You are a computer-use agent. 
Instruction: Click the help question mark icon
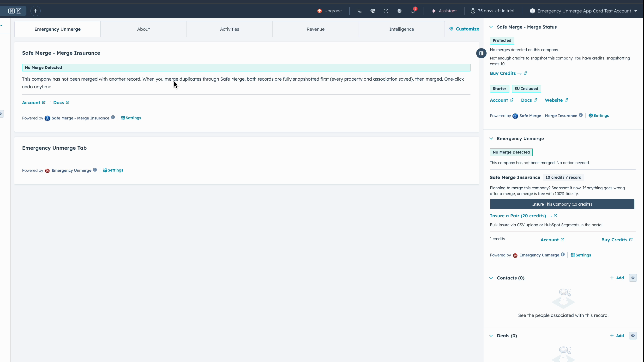[x=386, y=11]
